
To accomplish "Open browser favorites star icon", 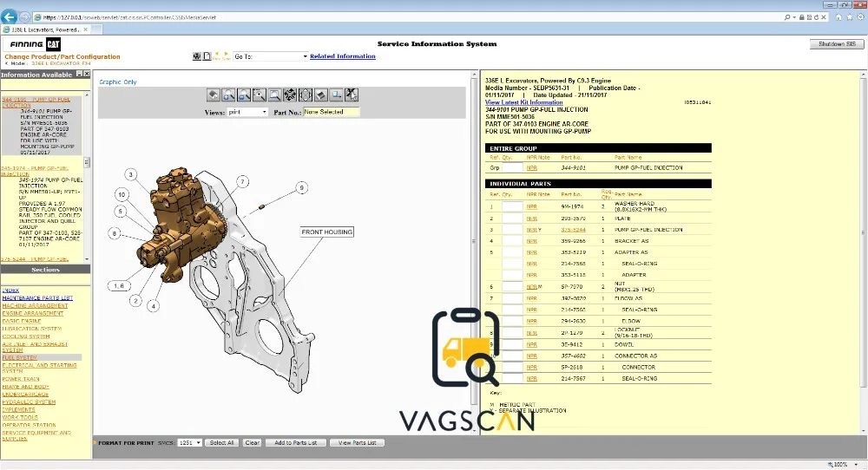I will 850,17.
